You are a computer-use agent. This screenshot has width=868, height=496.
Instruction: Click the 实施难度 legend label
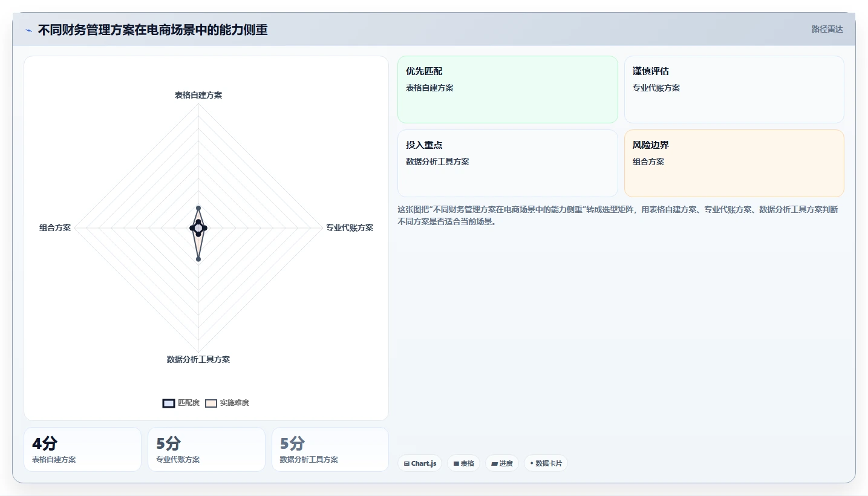click(235, 403)
